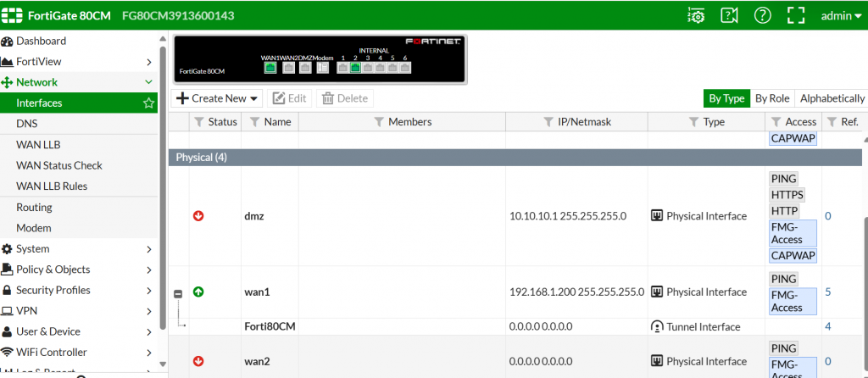Click the DMZ port on faceplate
The width and height of the screenshot is (868, 378).
(305, 68)
